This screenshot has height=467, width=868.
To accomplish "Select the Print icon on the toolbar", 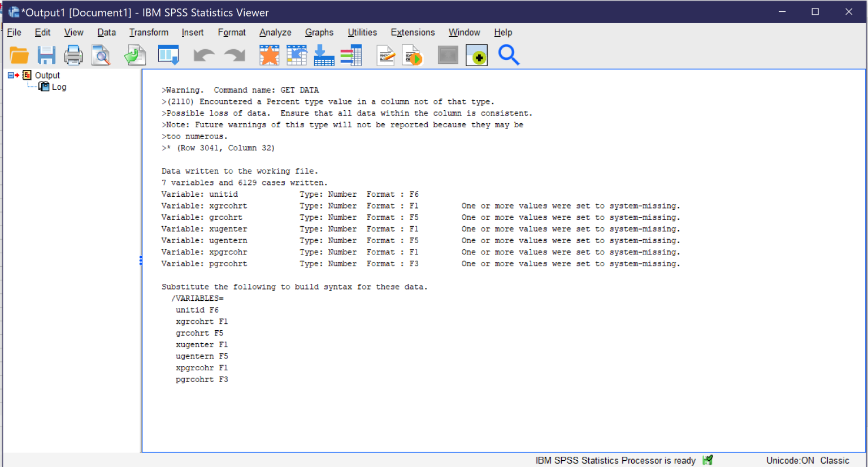I will pos(73,55).
